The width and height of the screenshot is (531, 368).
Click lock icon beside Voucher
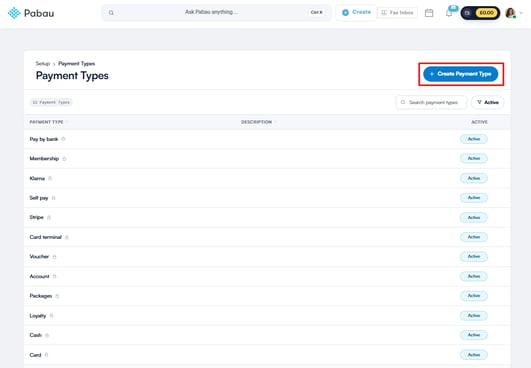[x=55, y=257]
